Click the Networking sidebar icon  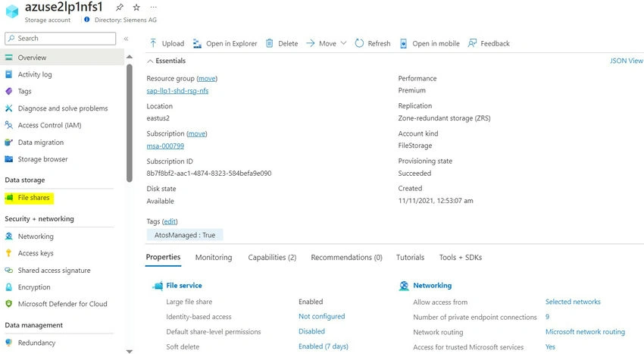(x=8, y=237)
